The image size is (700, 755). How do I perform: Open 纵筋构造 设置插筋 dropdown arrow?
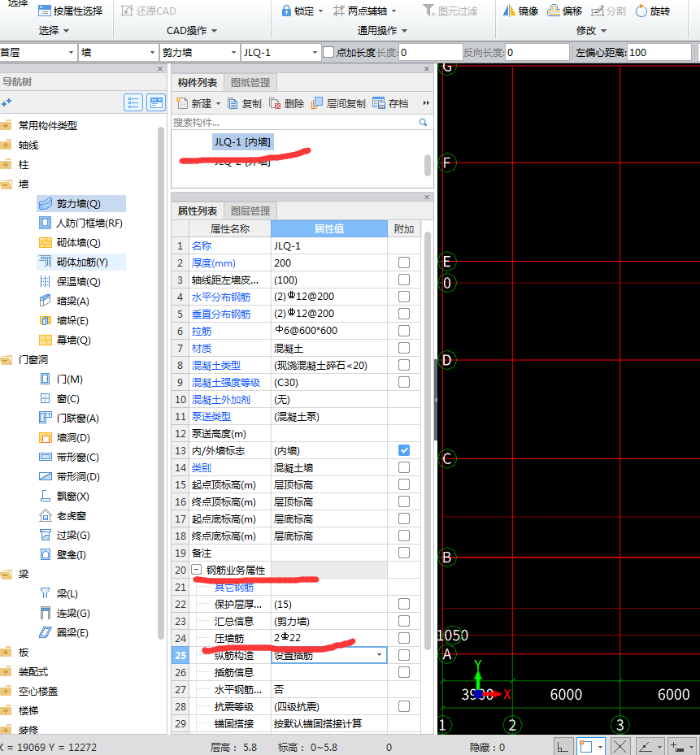click(379, 655)
